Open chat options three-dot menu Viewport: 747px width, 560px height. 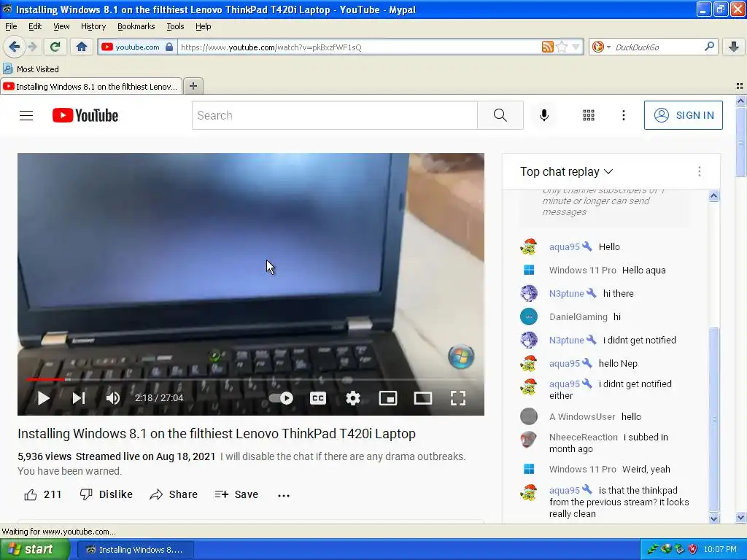700,171
